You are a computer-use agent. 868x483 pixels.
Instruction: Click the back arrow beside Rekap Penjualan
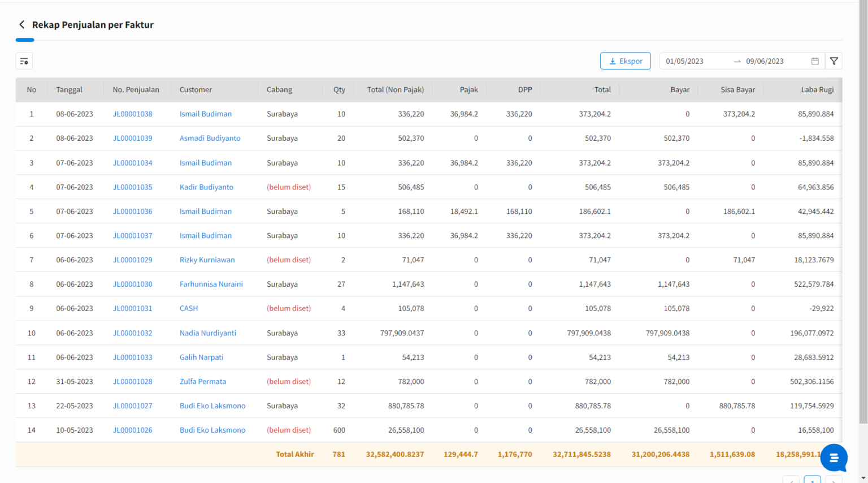point(21,24)
